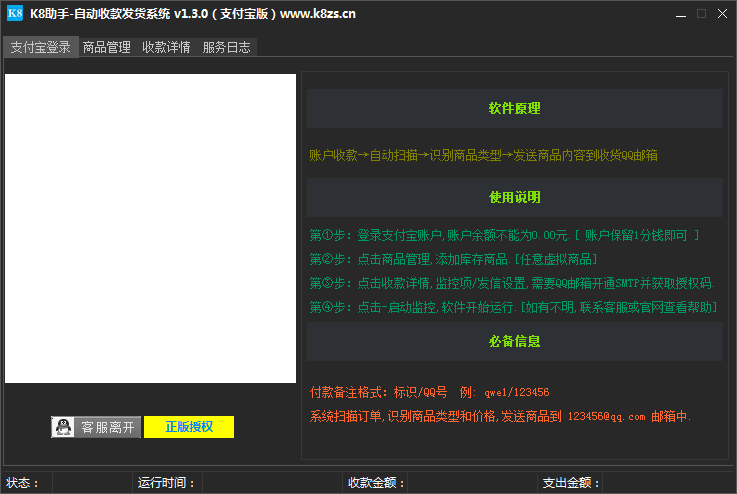
Task: Click the yellow 正版授权 button
Action: pos(189,427)
